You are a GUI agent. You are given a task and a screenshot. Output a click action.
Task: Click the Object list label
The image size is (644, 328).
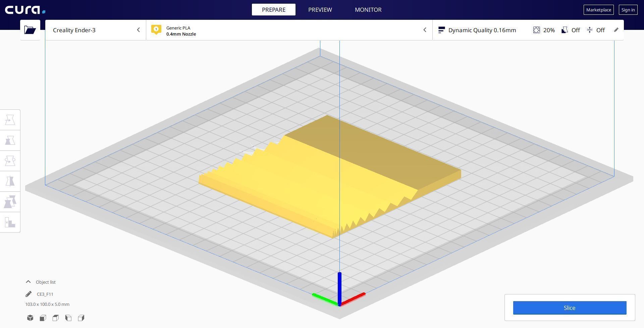46,282
